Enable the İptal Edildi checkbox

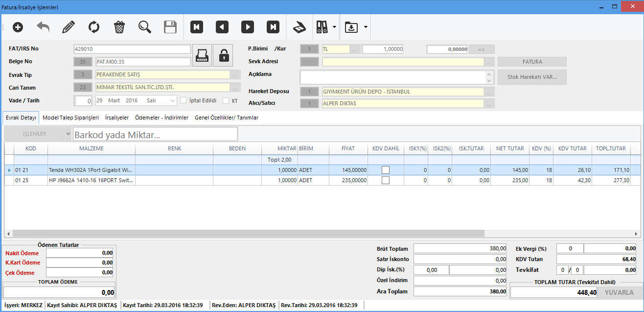(184, 100)
